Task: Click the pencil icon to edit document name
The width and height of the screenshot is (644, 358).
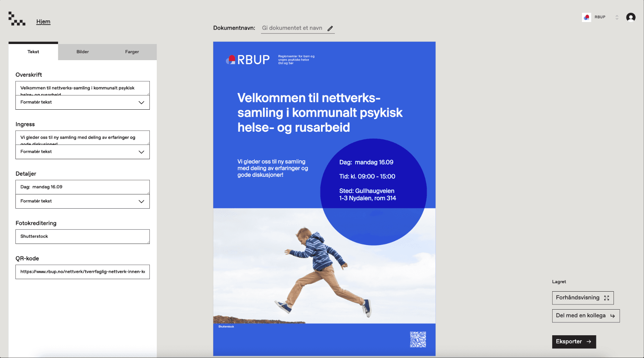Action: tap(330, 28)
